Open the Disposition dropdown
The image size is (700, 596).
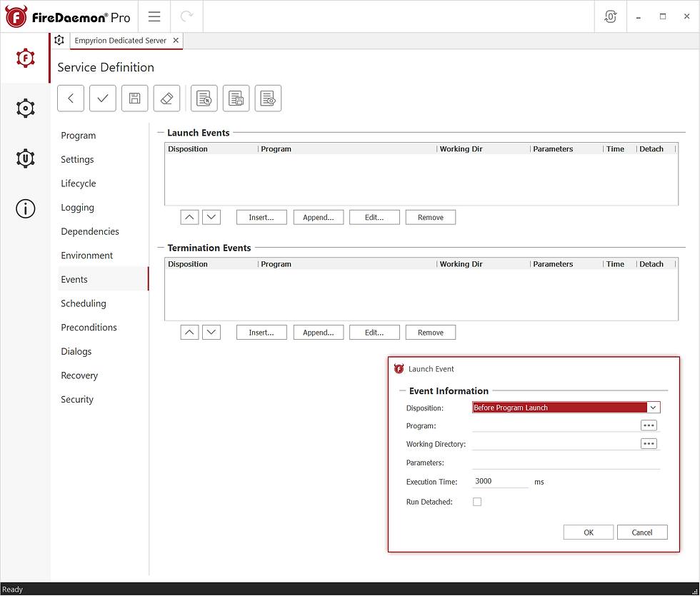653,407
